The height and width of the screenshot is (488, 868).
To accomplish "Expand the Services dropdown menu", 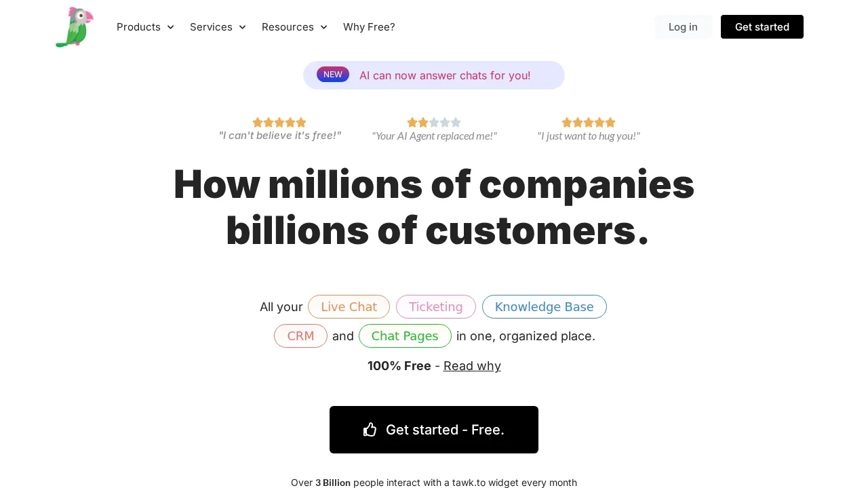I will tap(218, 27).
